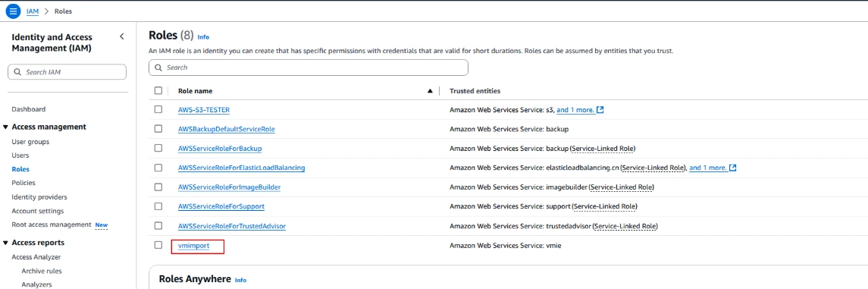Collapse the Access reports section
The image size is (868, 289).
click(x=5, y=243)
